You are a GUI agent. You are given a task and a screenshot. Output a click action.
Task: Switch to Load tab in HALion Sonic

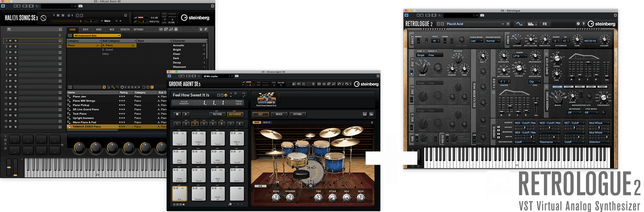73,29
